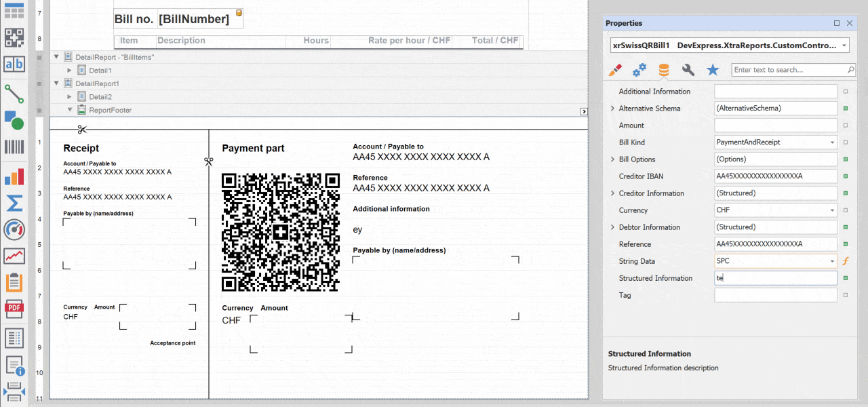
Task: Click property marker beside Amount
Action: tap(846, 125)
